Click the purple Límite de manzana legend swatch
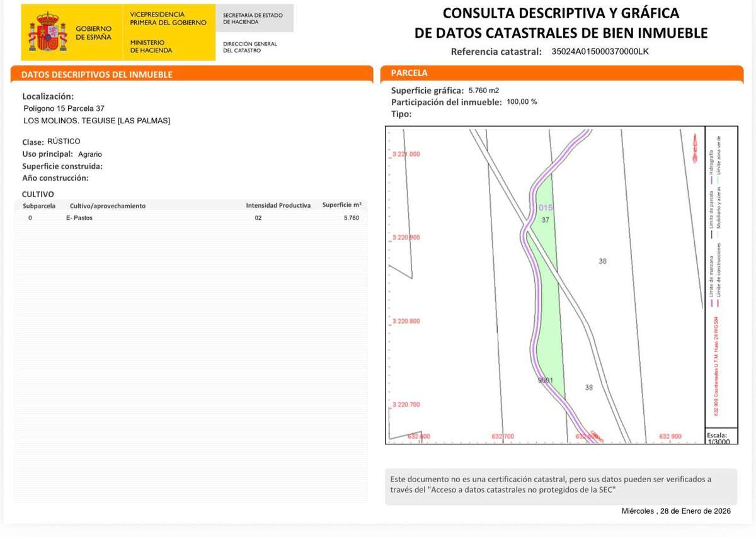The width and height of the screenshot is (756, 537). (x=712, y=303)
